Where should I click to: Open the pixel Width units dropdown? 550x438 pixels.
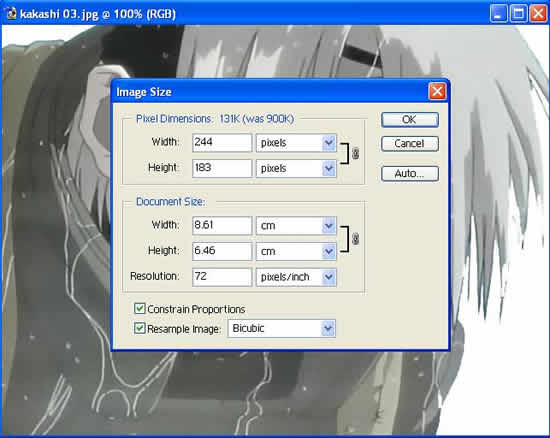(296, 143)
